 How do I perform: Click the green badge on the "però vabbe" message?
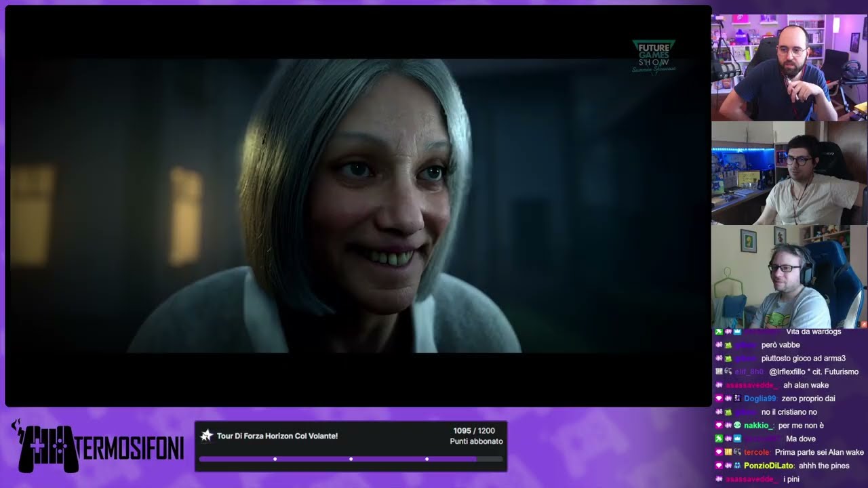click(x=728, y=345)
